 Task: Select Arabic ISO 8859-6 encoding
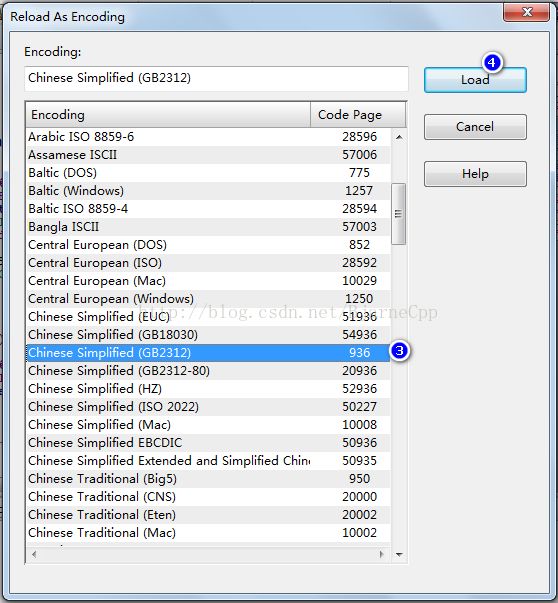(208, 137)
